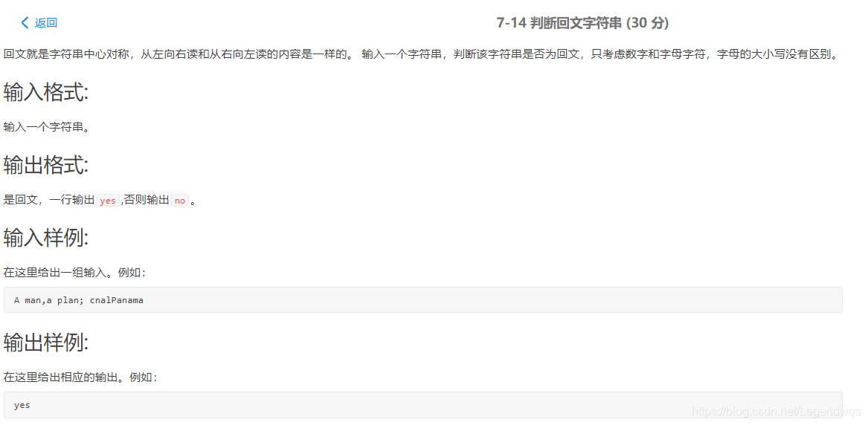Click the inline yes code tag
Screen dimensions: 868x425
(108, 201)
